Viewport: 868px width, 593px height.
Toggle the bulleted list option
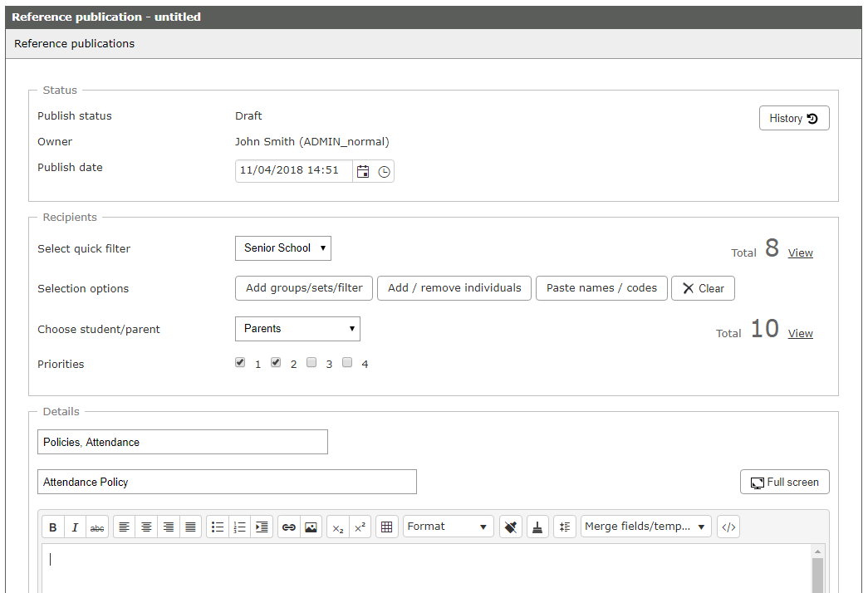218,526
